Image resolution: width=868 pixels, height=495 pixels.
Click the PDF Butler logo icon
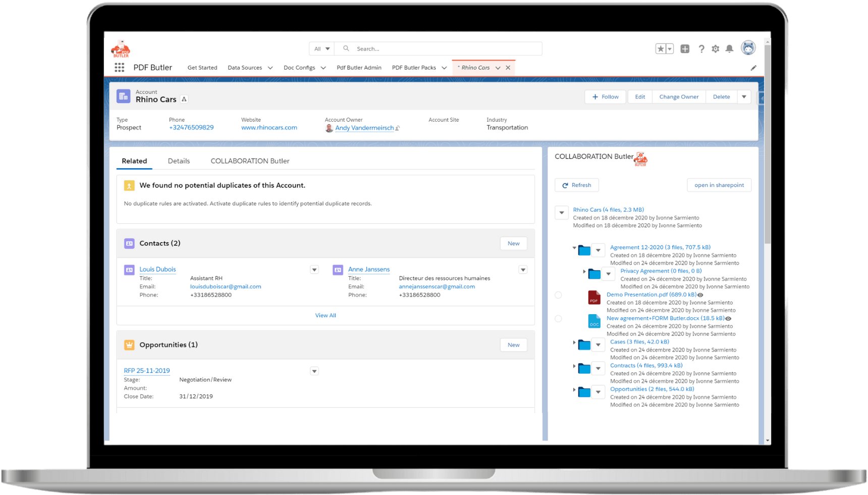pos(121,49)
